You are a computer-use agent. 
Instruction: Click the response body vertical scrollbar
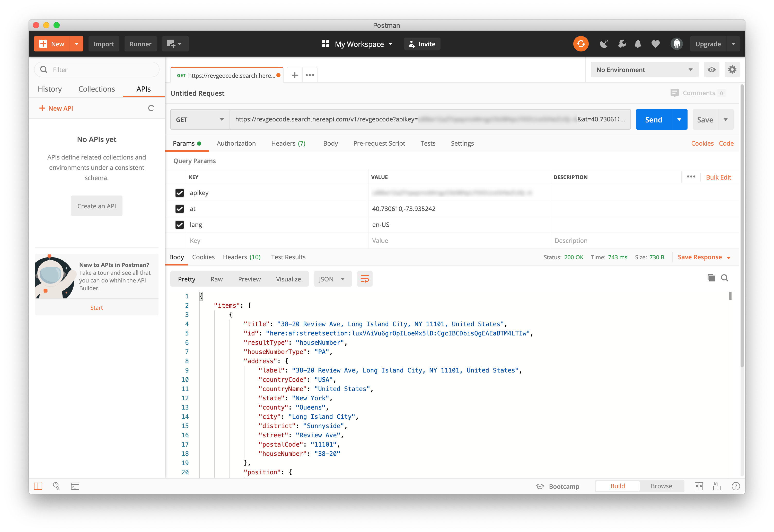pos(730,296)
